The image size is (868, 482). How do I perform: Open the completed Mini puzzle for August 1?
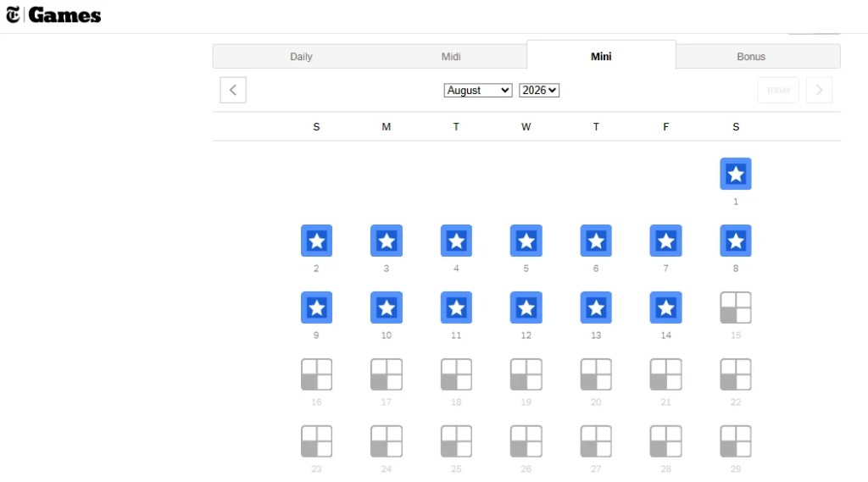click(x=735, y=174)
